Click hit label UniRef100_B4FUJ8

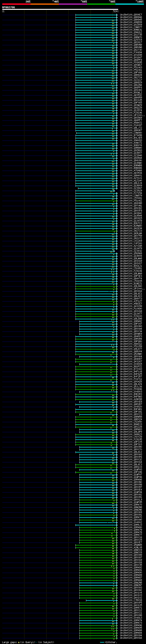[131, 371]
